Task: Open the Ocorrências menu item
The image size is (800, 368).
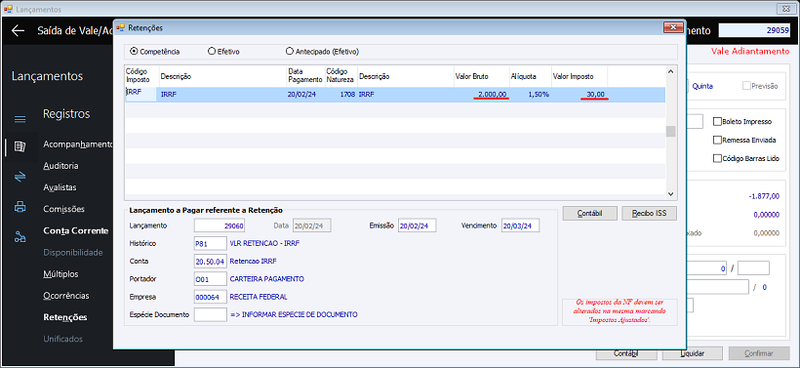Action: pyautogui.click(x=66, y=296)
